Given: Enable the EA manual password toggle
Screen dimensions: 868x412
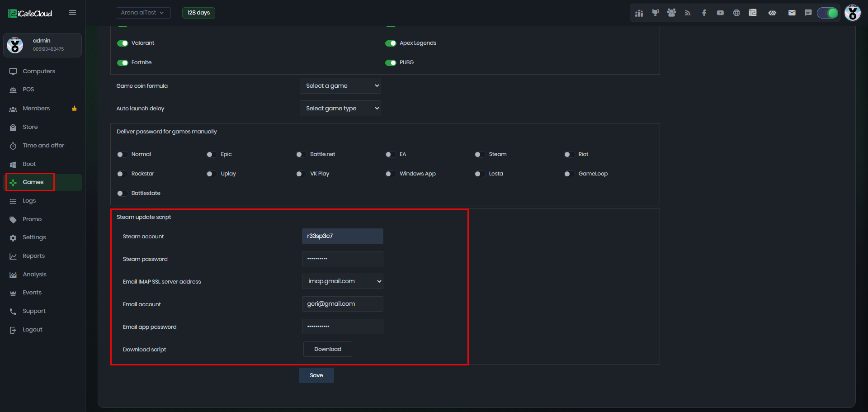Looking at the screenshot, I should point(391,155).
